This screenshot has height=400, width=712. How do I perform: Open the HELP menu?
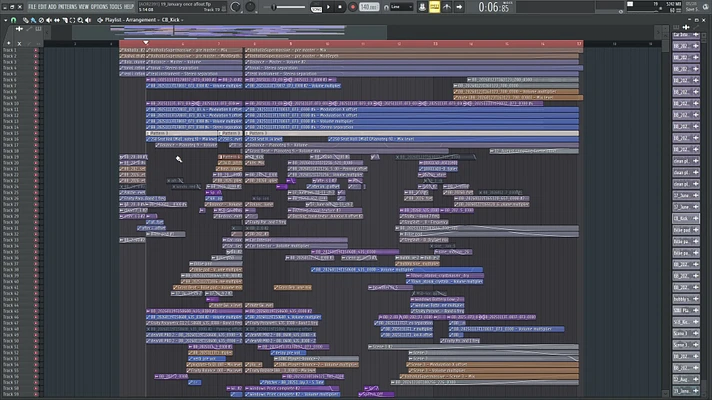[x=129, y=7]
